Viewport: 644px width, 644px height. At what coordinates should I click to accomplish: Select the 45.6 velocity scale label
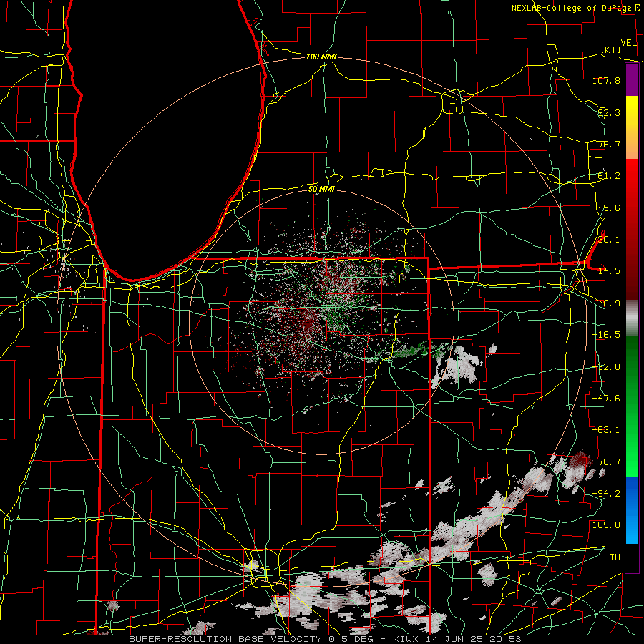tap(609, 208)
